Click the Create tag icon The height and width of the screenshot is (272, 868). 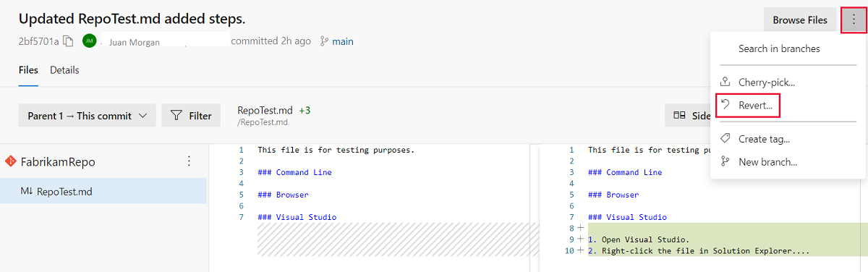[726, 139]
